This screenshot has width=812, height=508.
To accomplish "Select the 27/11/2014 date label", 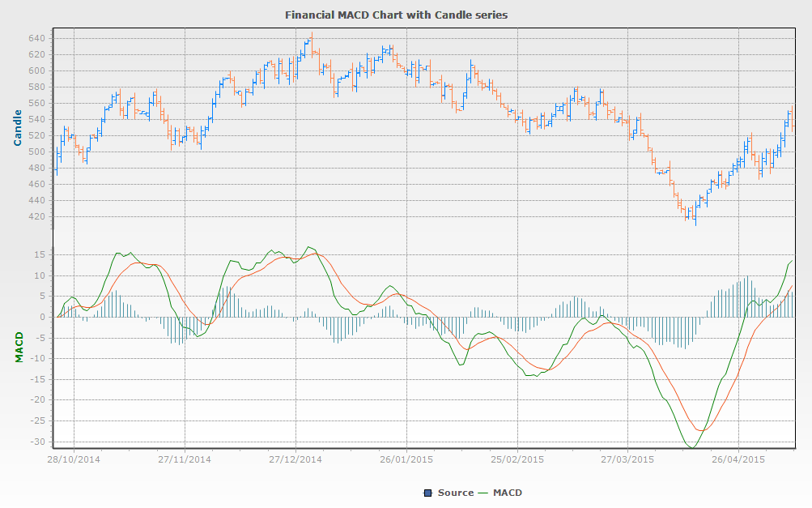I will pos(185,459).
